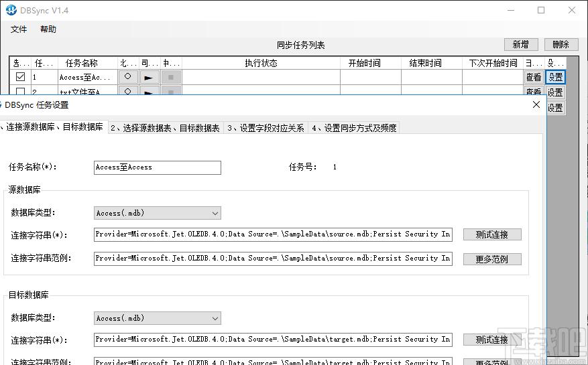Click the 下次开始时间 column header
The image size is (588, 365).
pos(492,63)
